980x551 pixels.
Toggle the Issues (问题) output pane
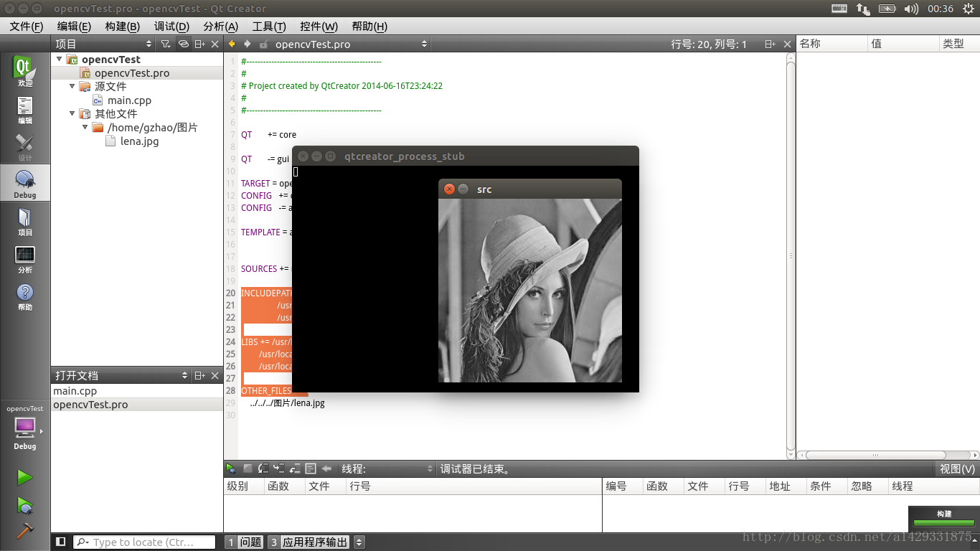244,542
